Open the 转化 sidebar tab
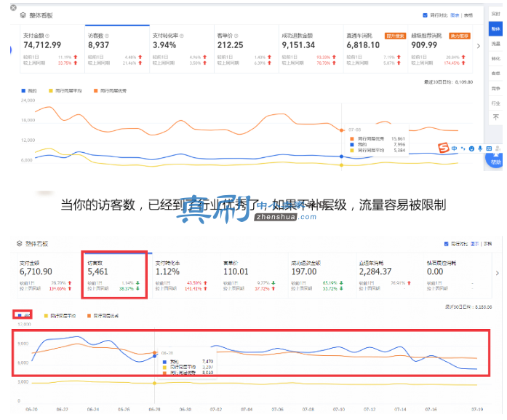The height and width of the screenshot is (420, 507). pyautogui.click(x=495, y=58)
